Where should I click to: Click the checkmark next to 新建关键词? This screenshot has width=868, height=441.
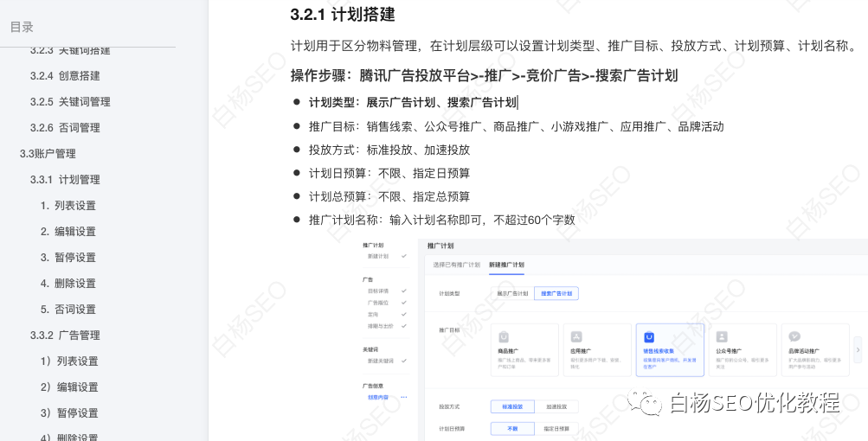point(404,361)
